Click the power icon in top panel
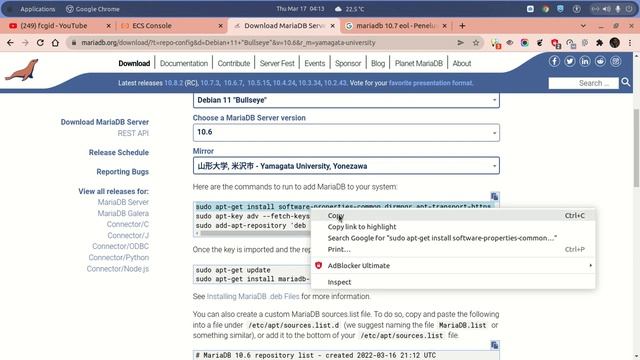640x360 pixels. click(x=629, y=9)
